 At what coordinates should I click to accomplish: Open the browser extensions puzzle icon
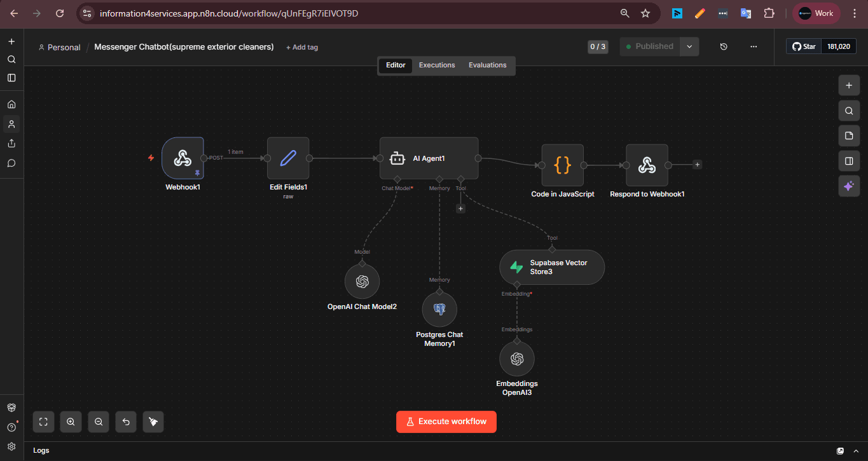click(x=769, y=13)
